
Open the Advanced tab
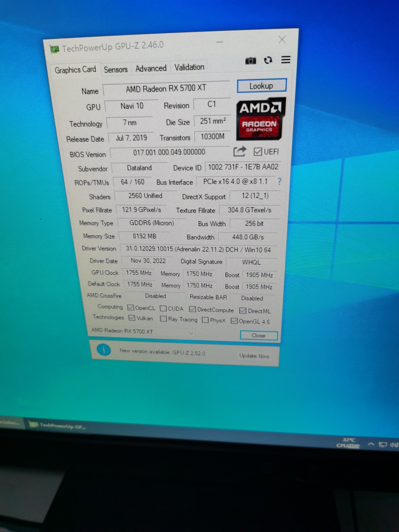click(151, 69)
